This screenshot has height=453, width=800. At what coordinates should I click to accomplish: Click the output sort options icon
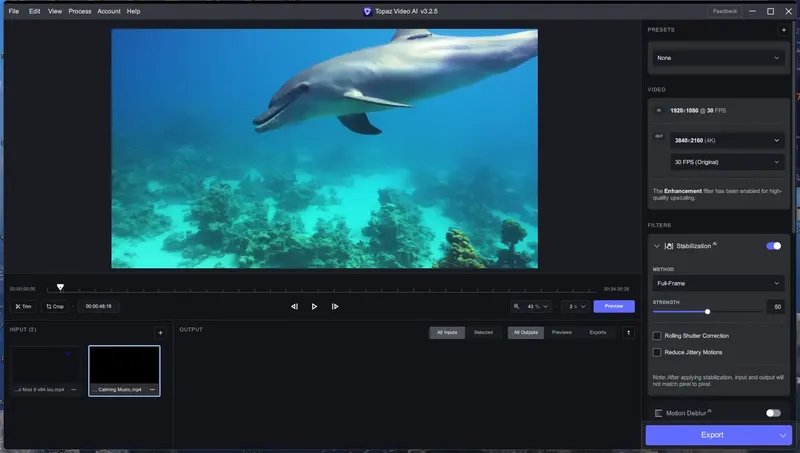point(629,333)
